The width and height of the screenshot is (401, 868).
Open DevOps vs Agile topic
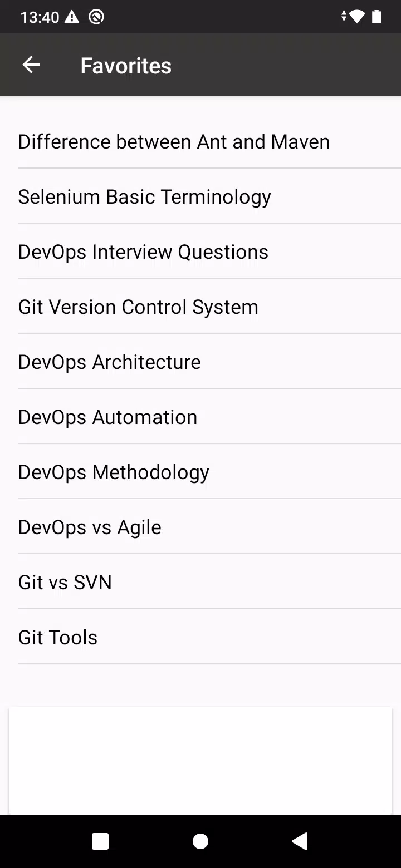200,527
